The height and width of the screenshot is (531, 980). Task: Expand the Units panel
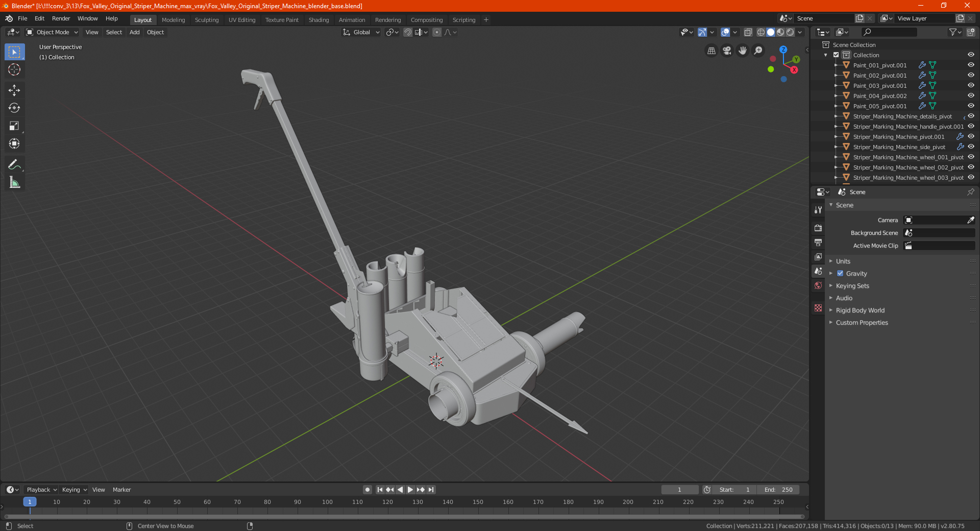843,261
